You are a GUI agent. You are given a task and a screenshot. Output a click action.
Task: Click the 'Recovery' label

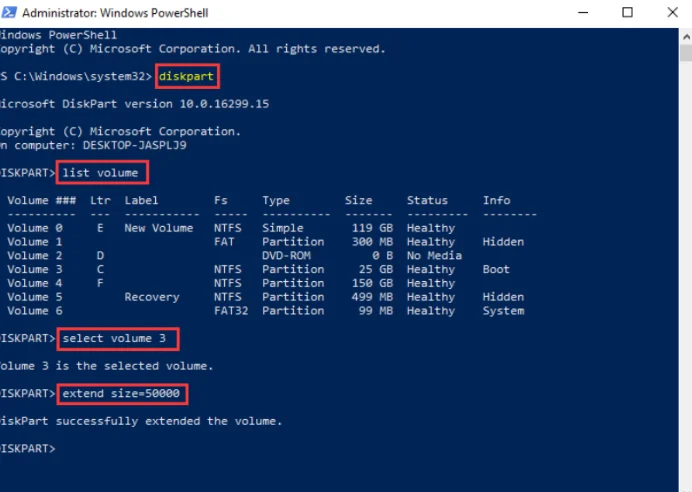[152, 297]
